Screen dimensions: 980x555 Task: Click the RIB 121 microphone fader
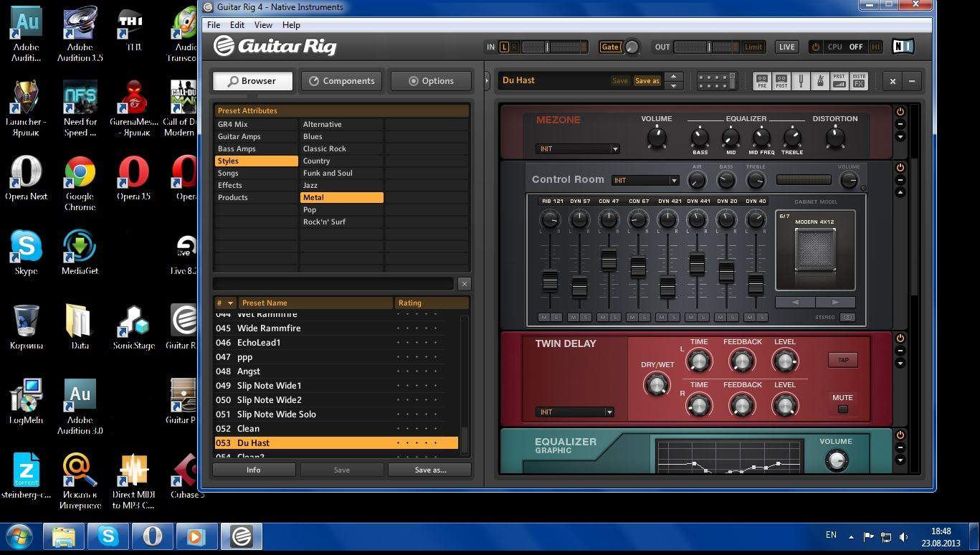[550, 281]
